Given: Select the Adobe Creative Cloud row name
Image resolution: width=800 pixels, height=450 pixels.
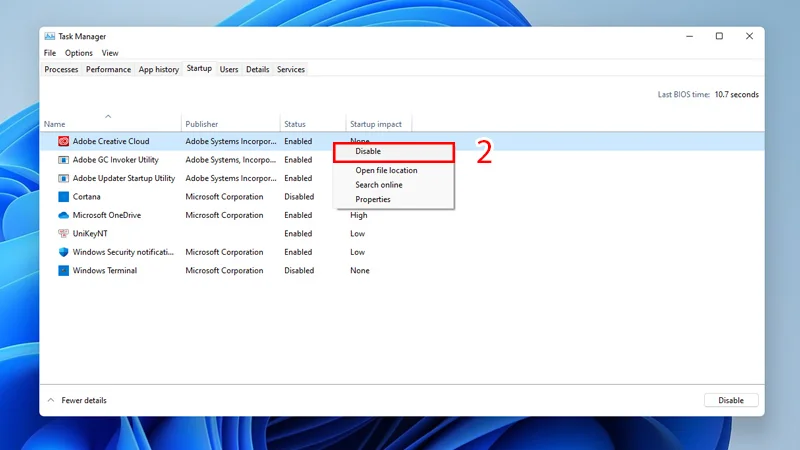Looking at the screenshot, I should tap(111, 141).
